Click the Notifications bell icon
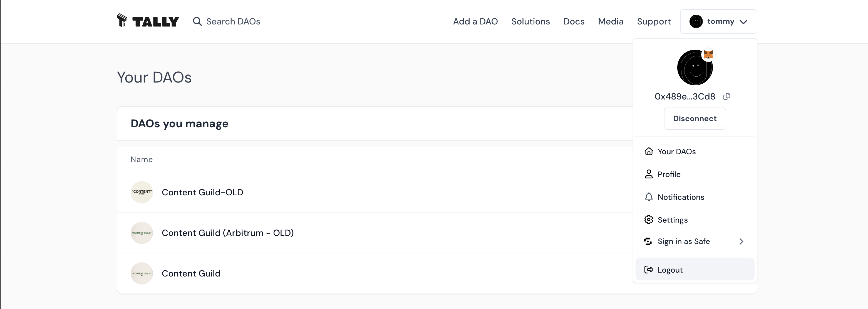This screenshot has width=868, height=309. [x=649, y=197]
